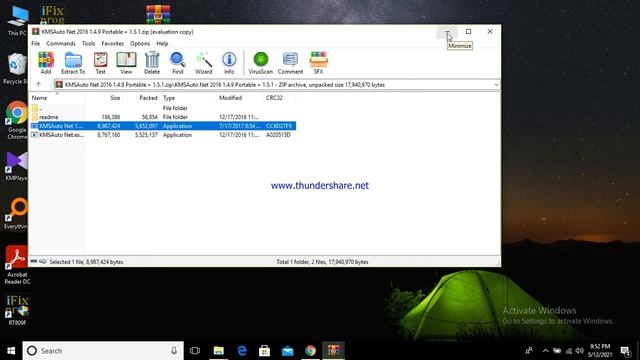Image resolution: width=640 pixels, height=360 pixels.
Task: Click the Windows taskbar Search field
Action: [103, 351]
